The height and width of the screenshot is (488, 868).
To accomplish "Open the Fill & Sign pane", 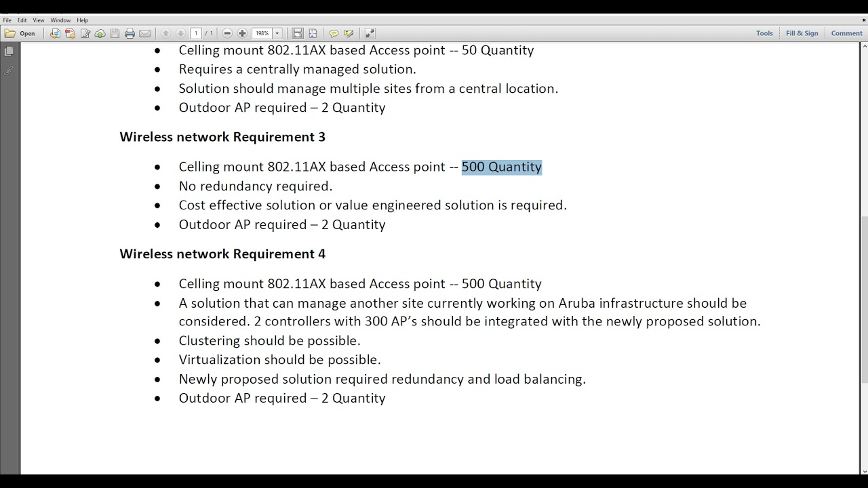I will tap(802, 33).
